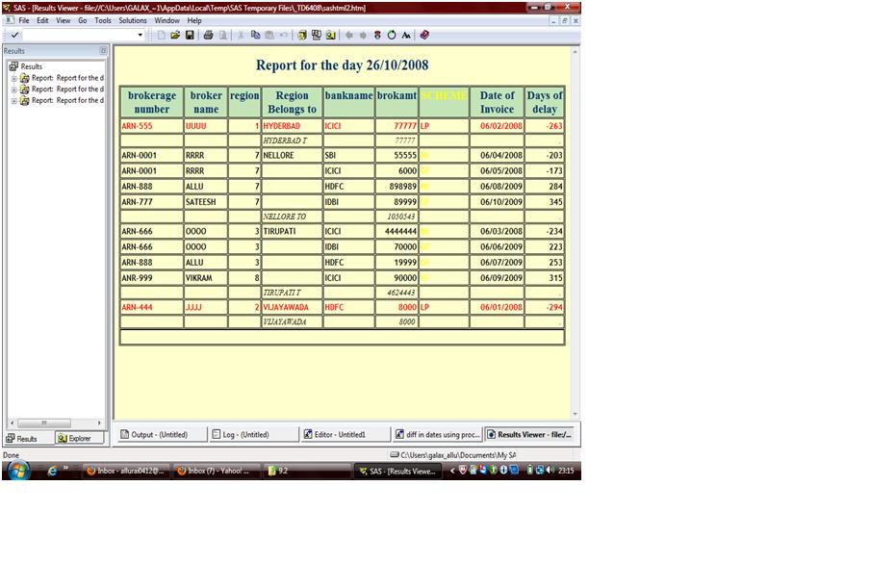870x588 pixels.
Task: Click the Save floppy disk icon
Action: point(190,35)
